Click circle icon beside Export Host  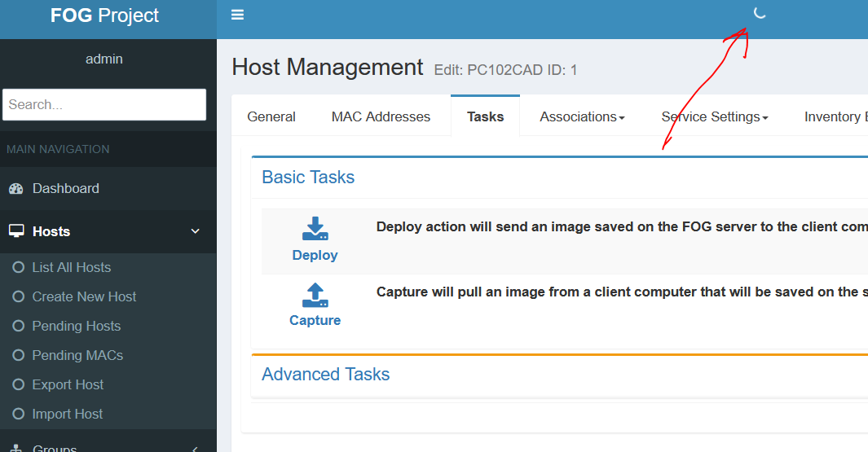(x=18, y=385)
